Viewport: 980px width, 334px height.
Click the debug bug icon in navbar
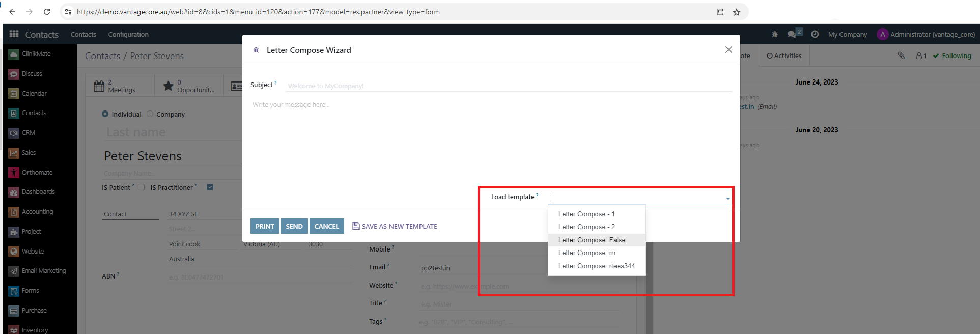pos(774,34)
